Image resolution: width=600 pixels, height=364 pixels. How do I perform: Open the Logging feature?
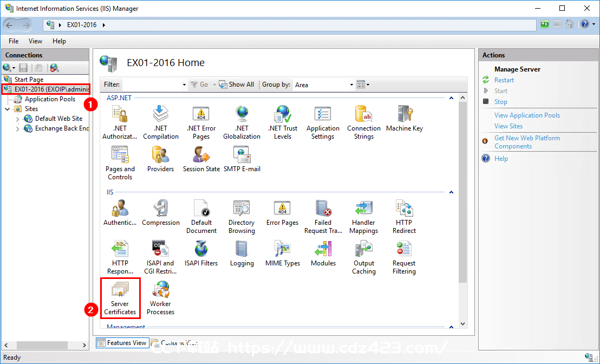242,253
